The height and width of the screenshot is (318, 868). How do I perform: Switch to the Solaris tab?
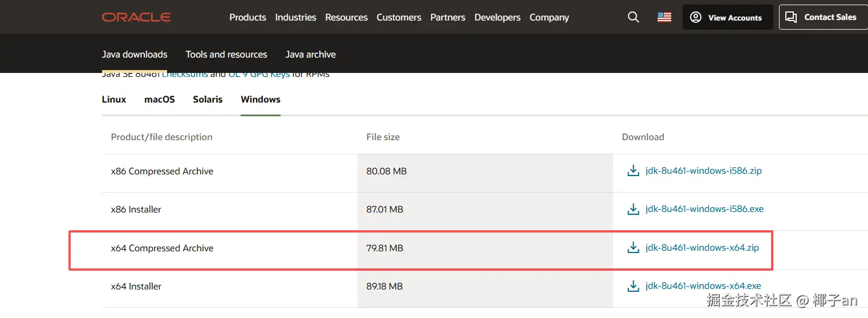(x=208, y=99)
